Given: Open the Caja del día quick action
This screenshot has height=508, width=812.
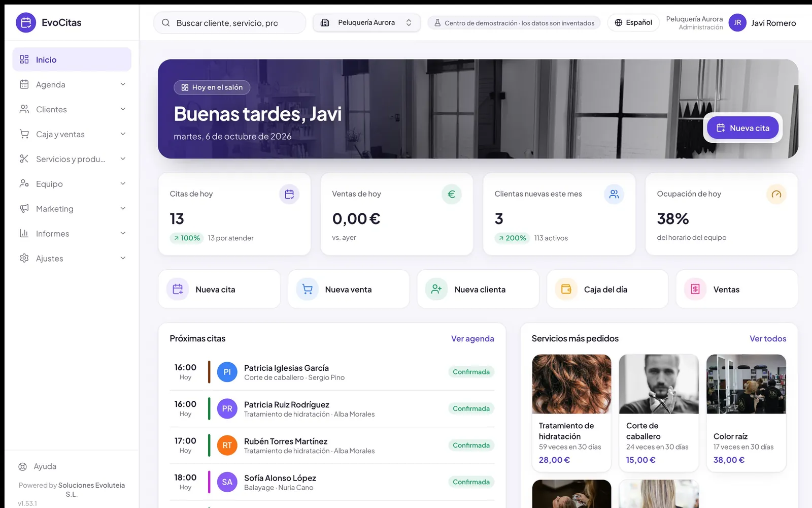Looking at the screenshot, I should pyautogui.click(x=607, y=289).
